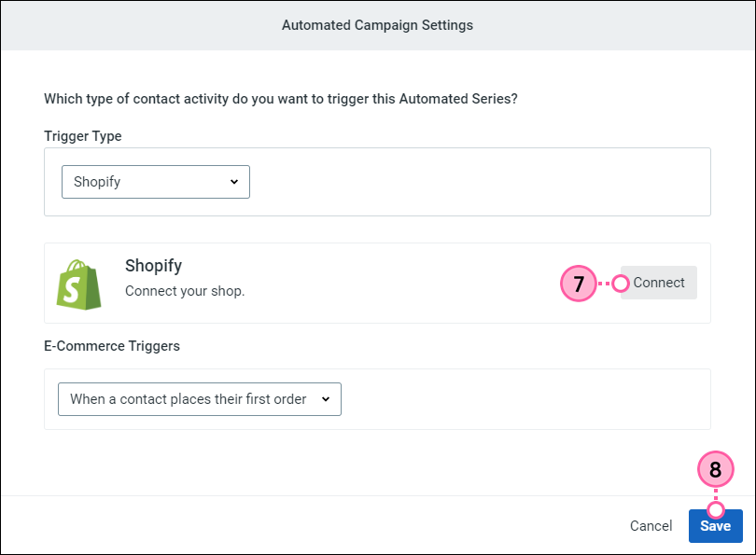Click the trigger activity question text
756x555 pixels.
click(x=281, y=99)
